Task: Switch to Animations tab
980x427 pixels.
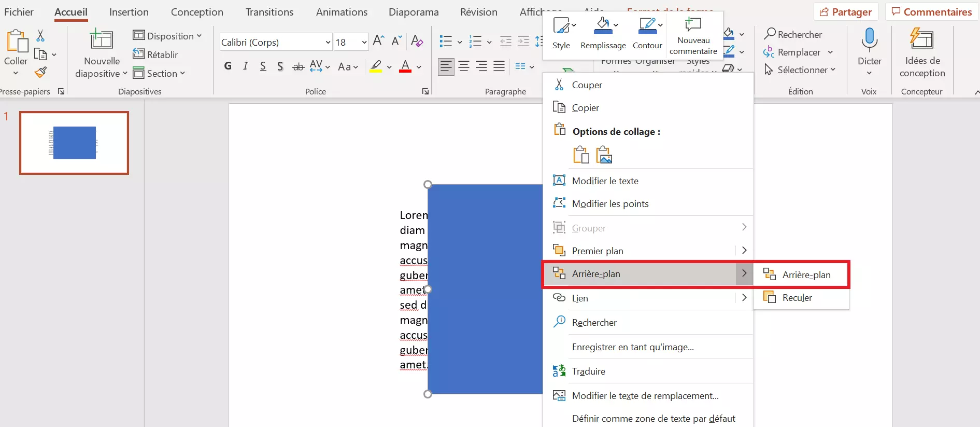Action: (342, 12)
